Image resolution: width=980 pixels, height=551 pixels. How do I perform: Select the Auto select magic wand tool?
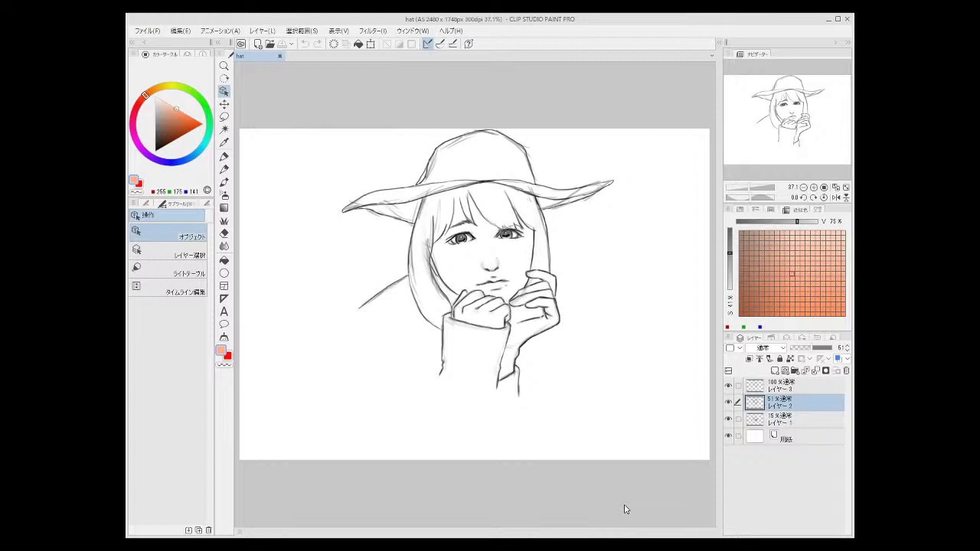(x=224, y=130)
